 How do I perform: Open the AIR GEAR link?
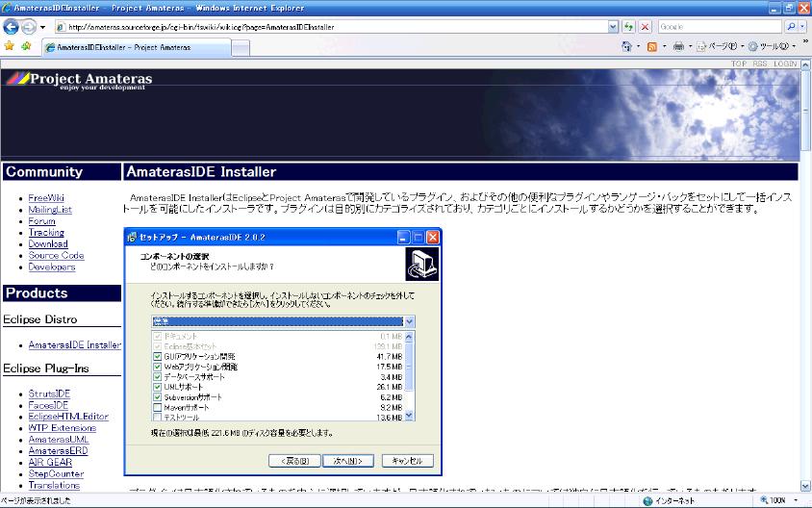pyautogui.click(x=50, y=462)
